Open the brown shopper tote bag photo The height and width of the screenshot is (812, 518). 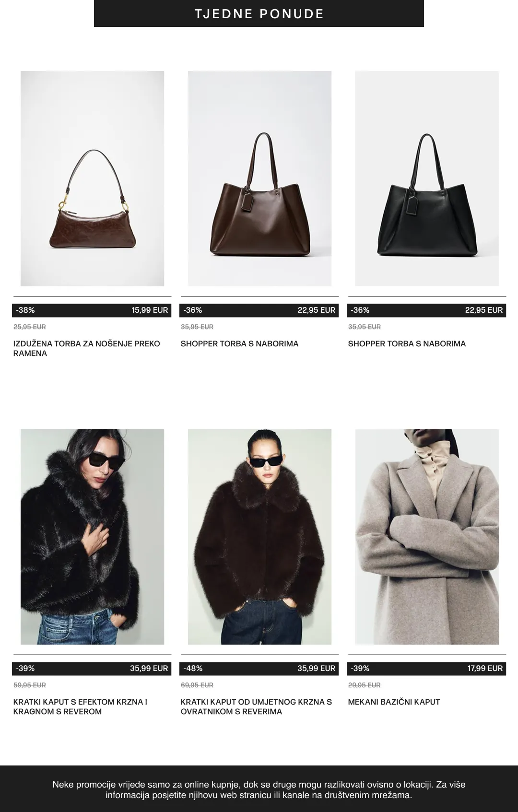259,178
